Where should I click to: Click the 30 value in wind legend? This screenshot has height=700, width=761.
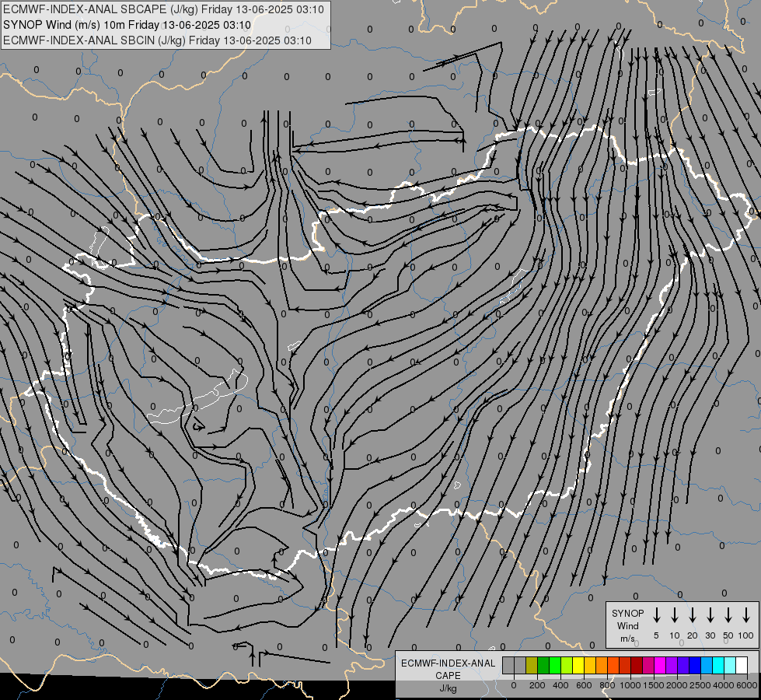click(710, 635)
